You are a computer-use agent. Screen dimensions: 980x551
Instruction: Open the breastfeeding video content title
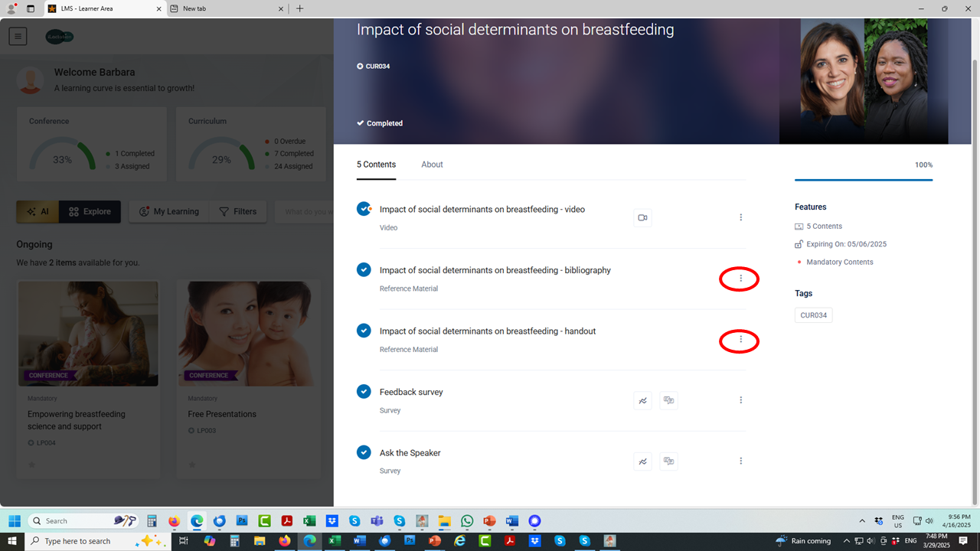pos(482,210)
